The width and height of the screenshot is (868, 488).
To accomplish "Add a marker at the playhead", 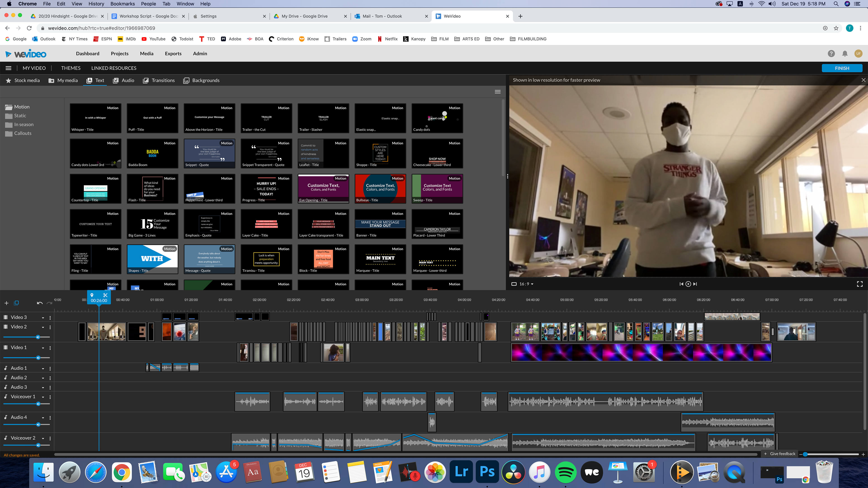I will click(x=92, y=295).
